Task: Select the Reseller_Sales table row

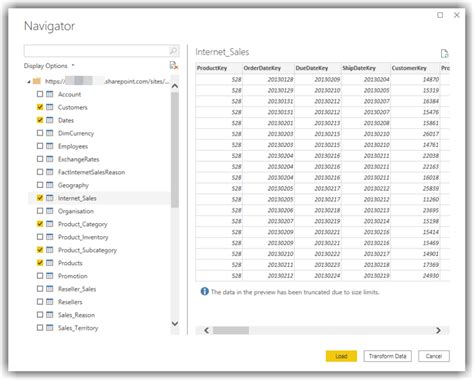Action: click(x=99, y=289)
